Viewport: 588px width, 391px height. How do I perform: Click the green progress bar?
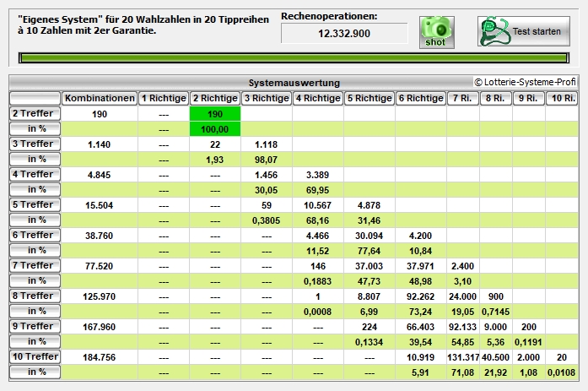(294, 57)
